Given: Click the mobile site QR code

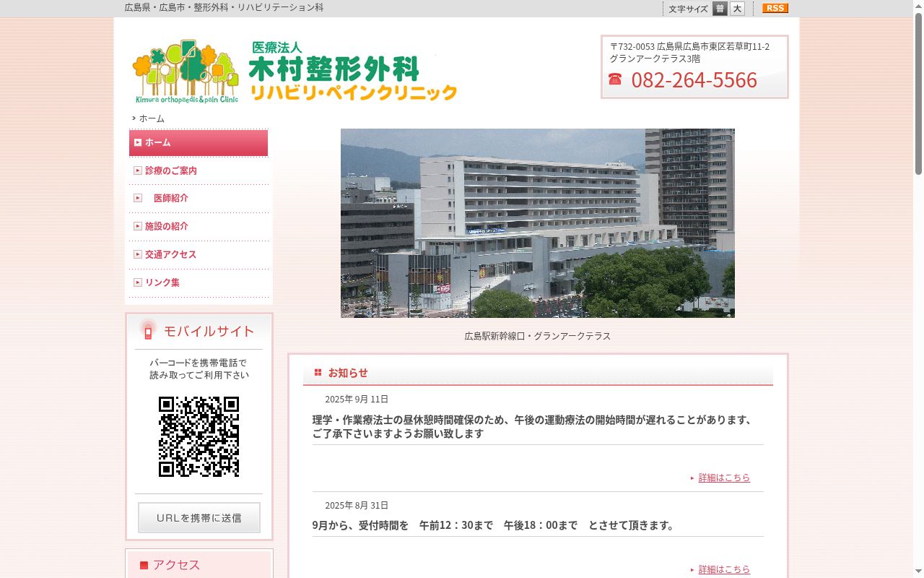Looking at the screenshot, I should click(x=199, y=436).
